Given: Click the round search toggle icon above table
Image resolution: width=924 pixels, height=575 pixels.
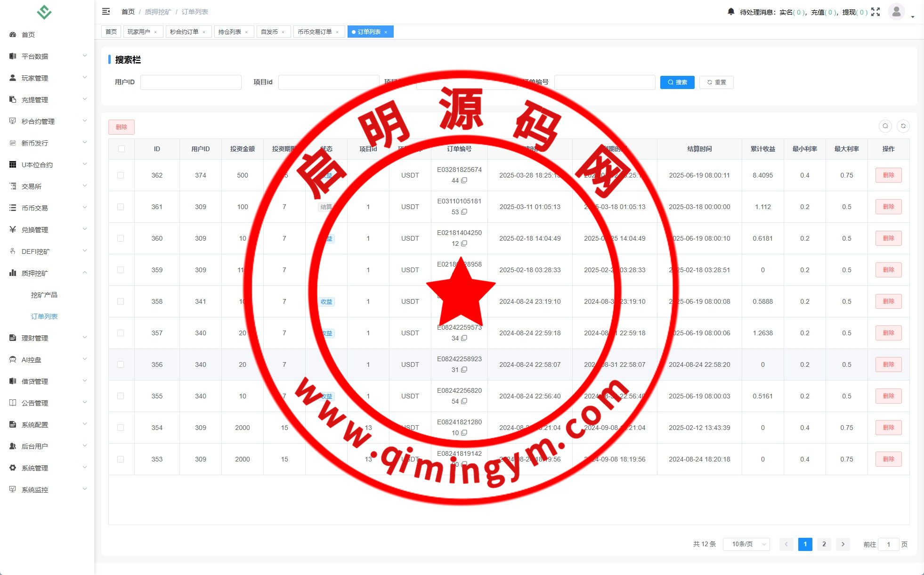Looking at the screenshot, I should tap(885, 126).
